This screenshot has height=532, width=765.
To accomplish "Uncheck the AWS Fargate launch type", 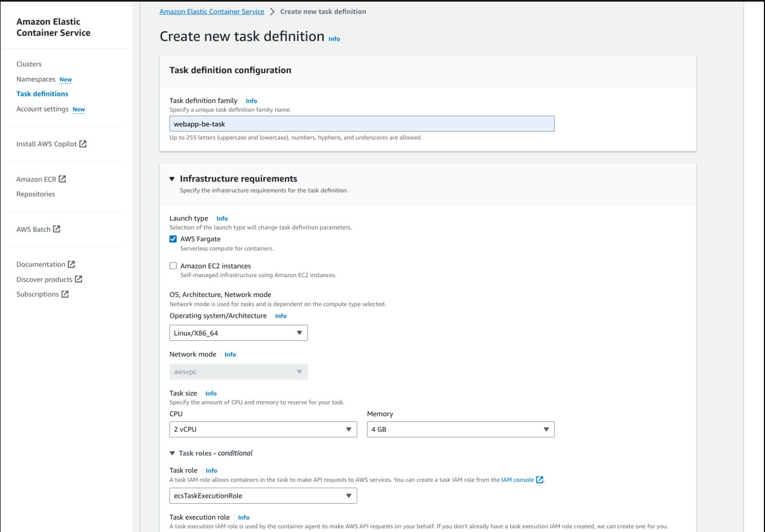I will pyautogui.click(x=173, y=239).
